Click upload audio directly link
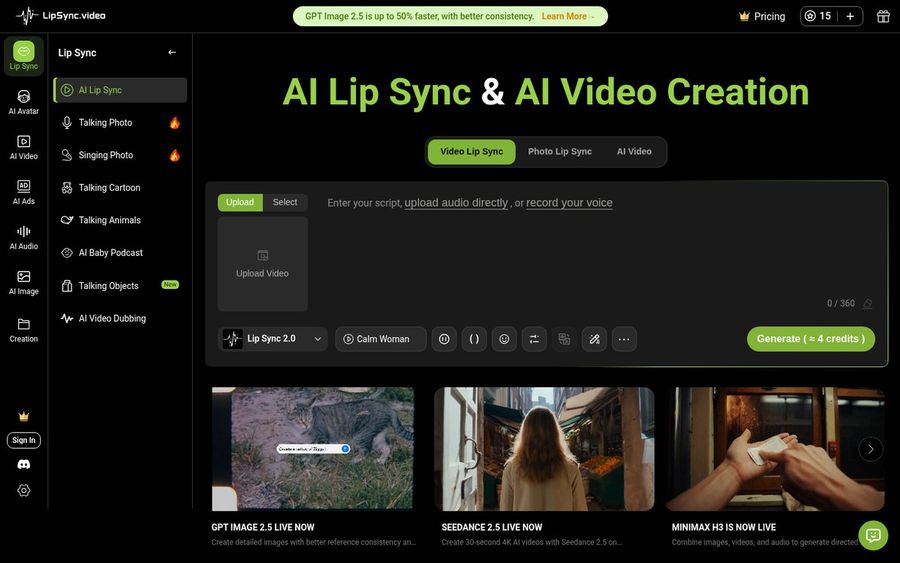This screenshot has width=900, height=563. click(456, 203)
